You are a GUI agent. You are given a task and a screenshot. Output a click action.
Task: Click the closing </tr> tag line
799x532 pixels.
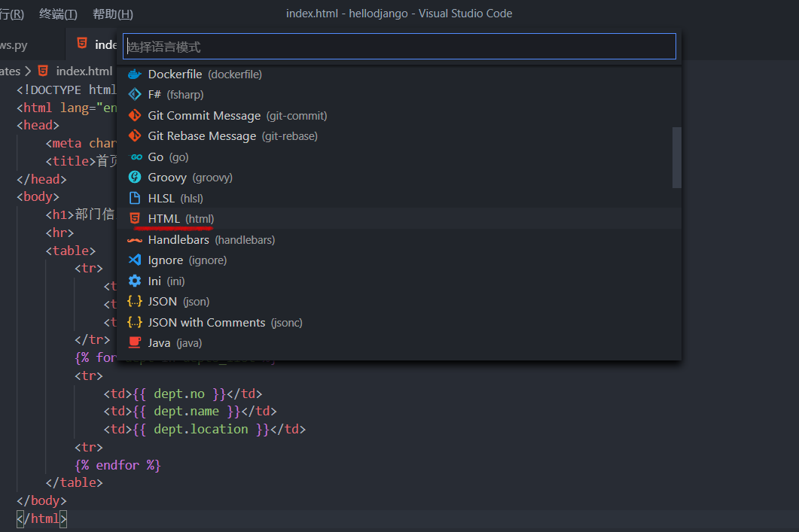pos(92,339)
